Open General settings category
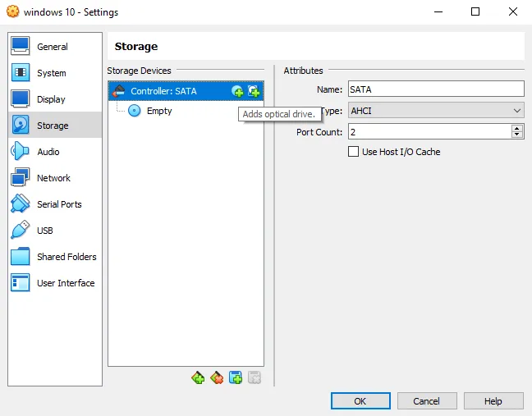532x416 pixels. [x=55, y=47]
